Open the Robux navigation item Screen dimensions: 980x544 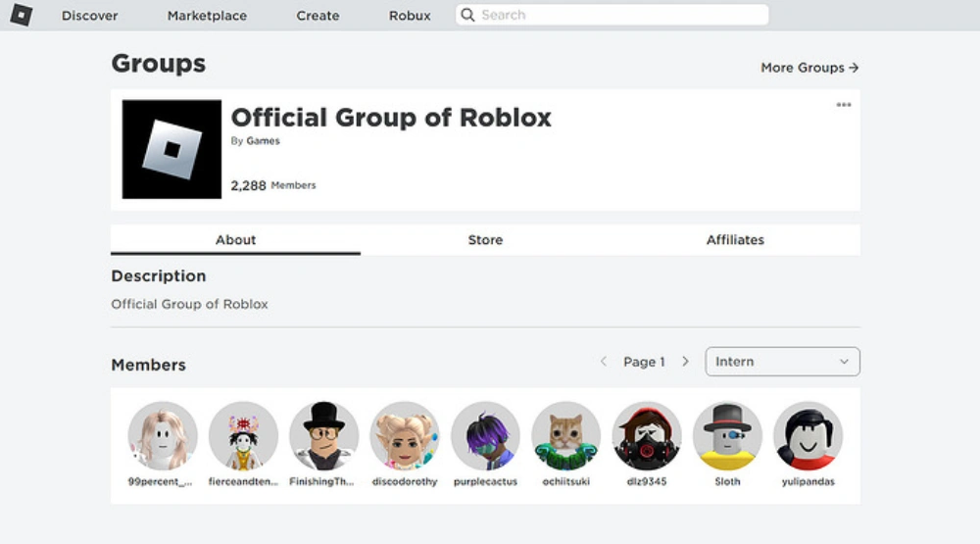pos(410,16)
